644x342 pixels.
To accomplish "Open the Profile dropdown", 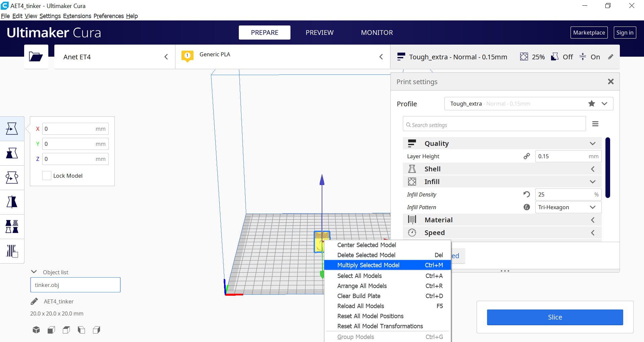I will pos(529,104).
